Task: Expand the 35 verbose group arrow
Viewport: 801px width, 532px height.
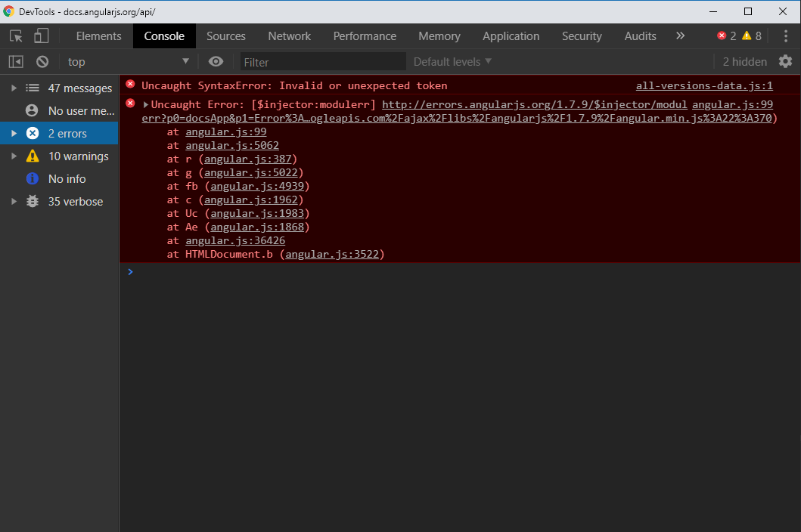Action: 14,201
